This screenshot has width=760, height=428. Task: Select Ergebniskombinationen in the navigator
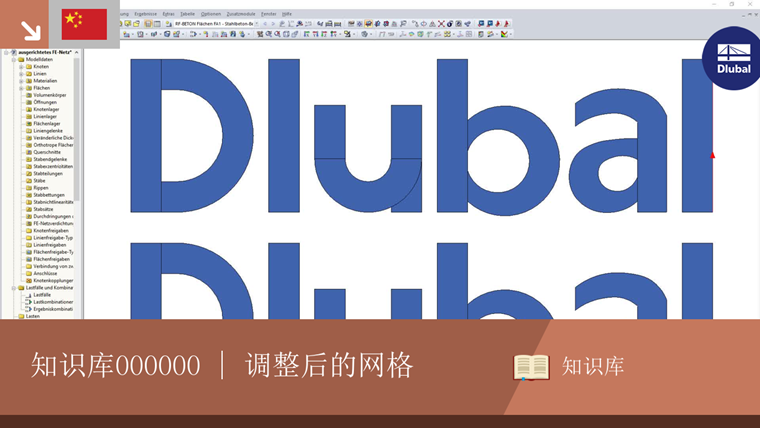coord(53,309)
